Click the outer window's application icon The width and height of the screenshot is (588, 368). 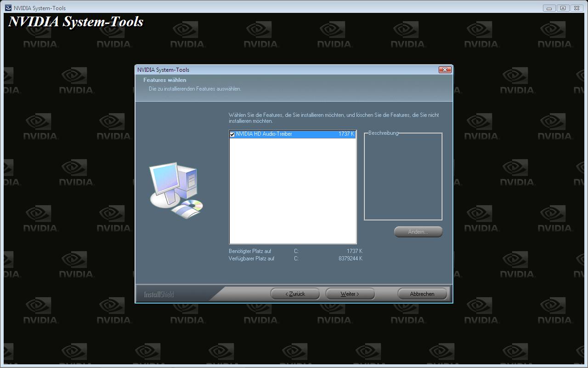click(8, 8)
